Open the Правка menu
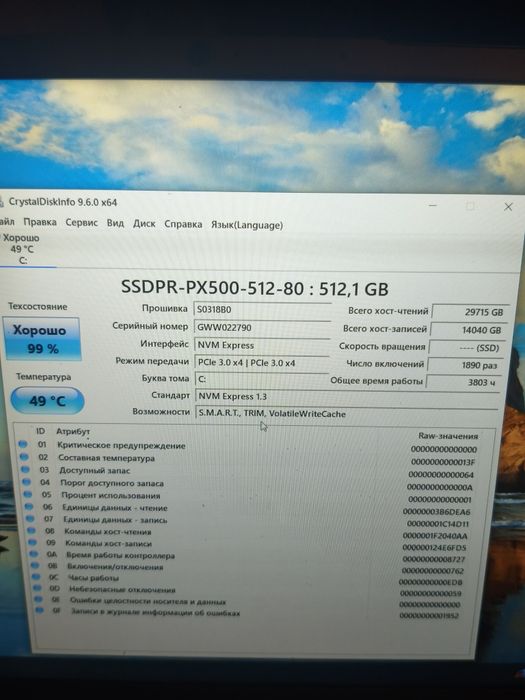 click(40, 222)
